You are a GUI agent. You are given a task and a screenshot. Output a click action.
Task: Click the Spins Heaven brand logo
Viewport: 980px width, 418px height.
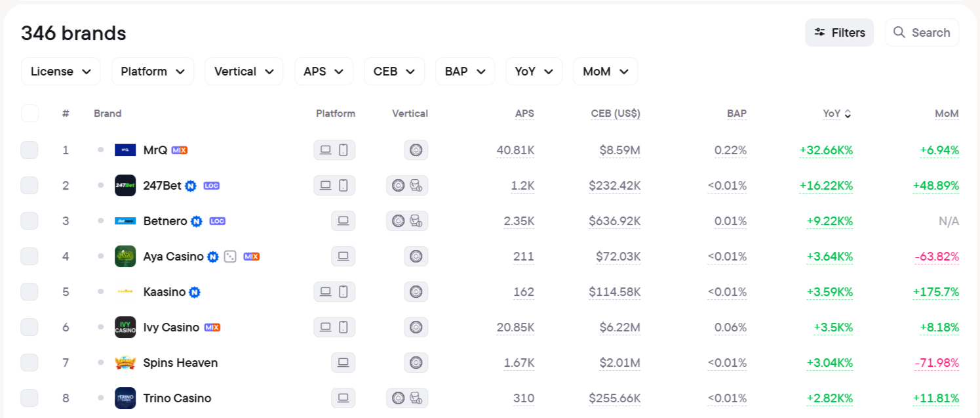pyautogui.click(x=125, y=362)
